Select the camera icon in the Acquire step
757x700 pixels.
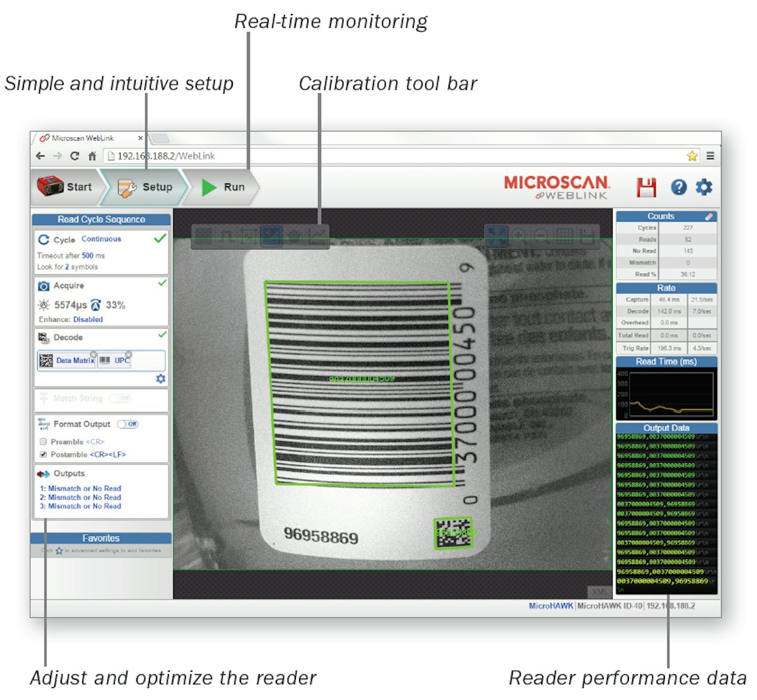coord(43,285)
